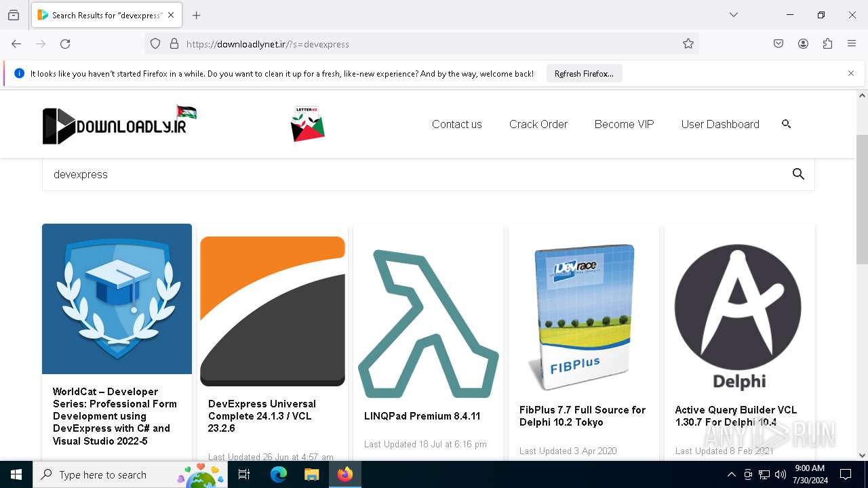Open LINQPad Premium 8.4.11 link
Viewport: 868px width, 488px height.
coord(422,416)
